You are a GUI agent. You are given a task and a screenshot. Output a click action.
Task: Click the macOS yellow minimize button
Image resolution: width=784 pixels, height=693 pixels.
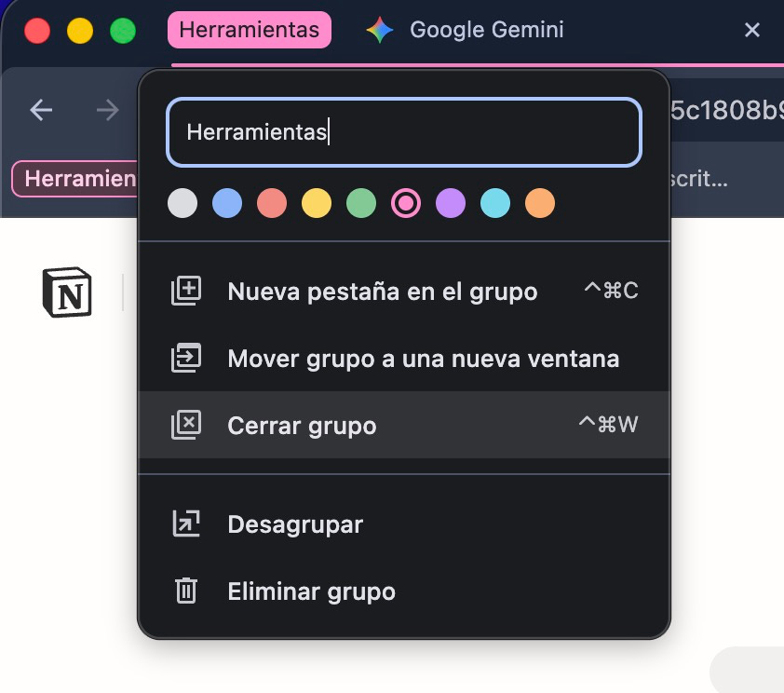(x=80, y=31)
